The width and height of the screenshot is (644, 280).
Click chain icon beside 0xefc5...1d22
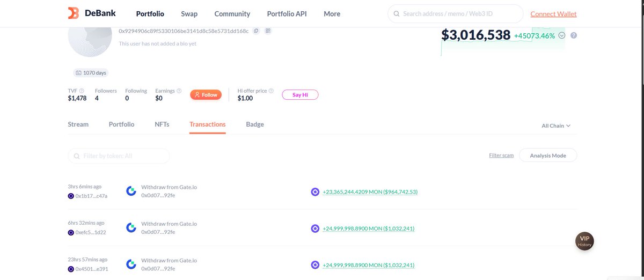tap(71, 232)
